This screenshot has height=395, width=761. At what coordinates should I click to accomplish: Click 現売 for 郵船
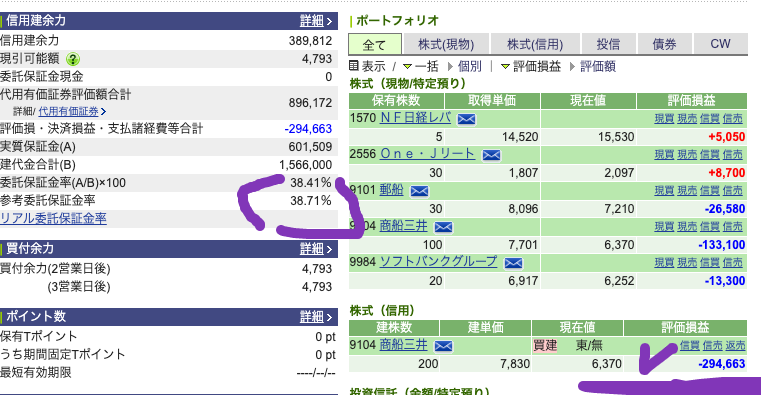[x=687, y=191]
